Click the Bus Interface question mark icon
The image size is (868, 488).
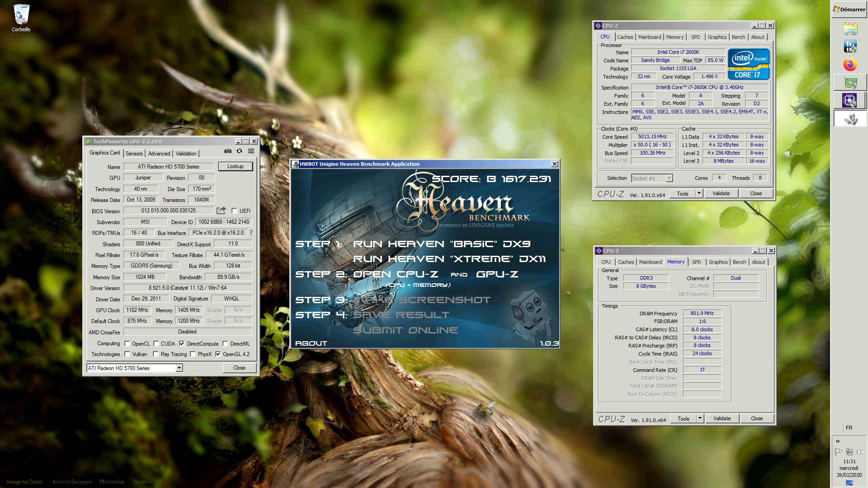[251, 233]
